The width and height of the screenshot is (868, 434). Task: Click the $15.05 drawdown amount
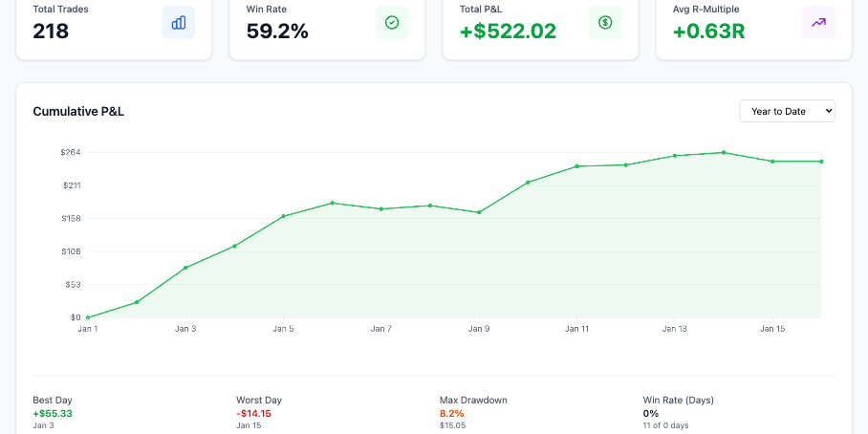tap(452, 425)
